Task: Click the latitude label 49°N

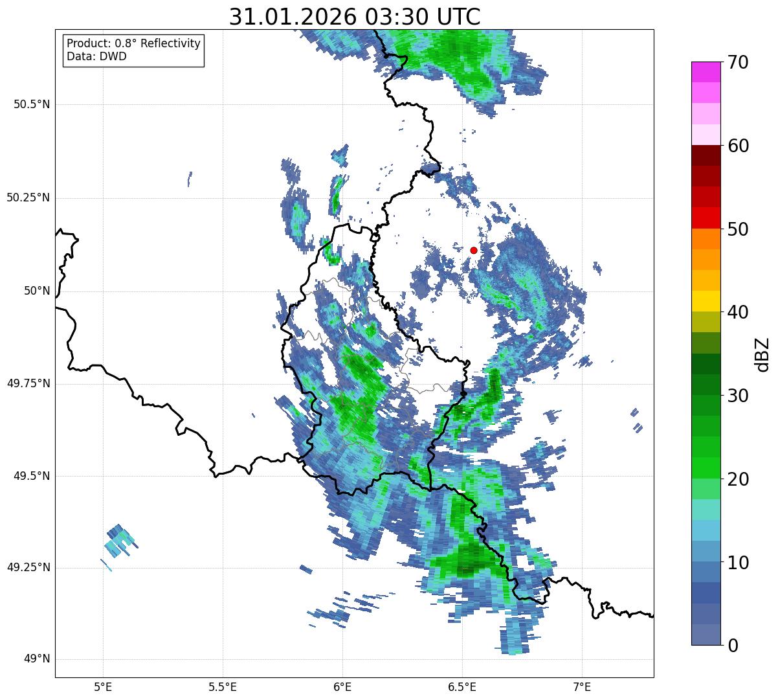Action: coord(37,659)
